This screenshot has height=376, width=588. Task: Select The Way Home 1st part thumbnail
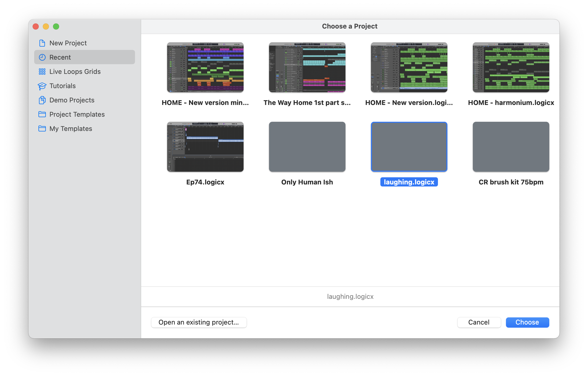(x=307, y=67)
